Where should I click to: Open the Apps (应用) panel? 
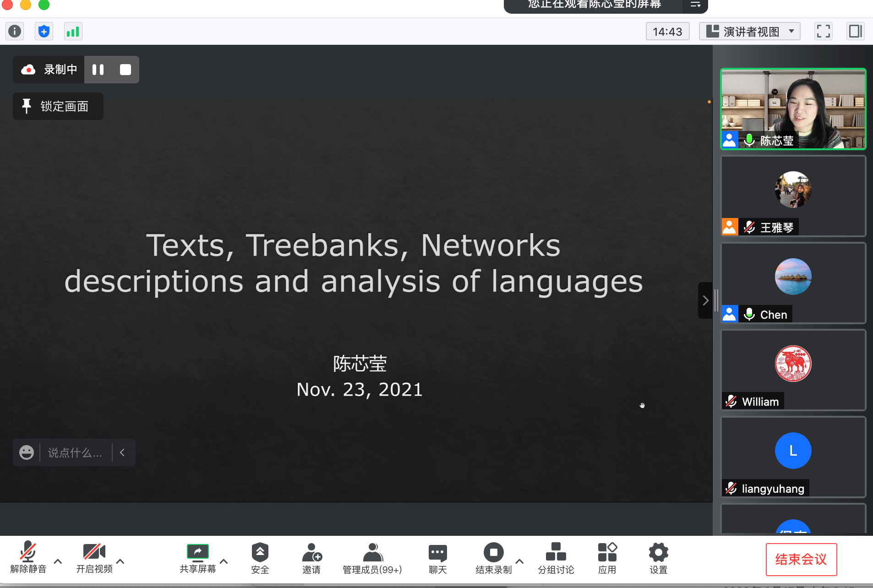tap(607, 558)
